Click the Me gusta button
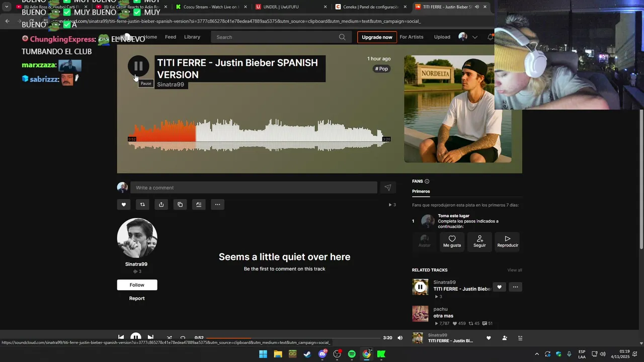Image resolution: width=644 pixels, height=362 pixels. click(x=452, y=241)
